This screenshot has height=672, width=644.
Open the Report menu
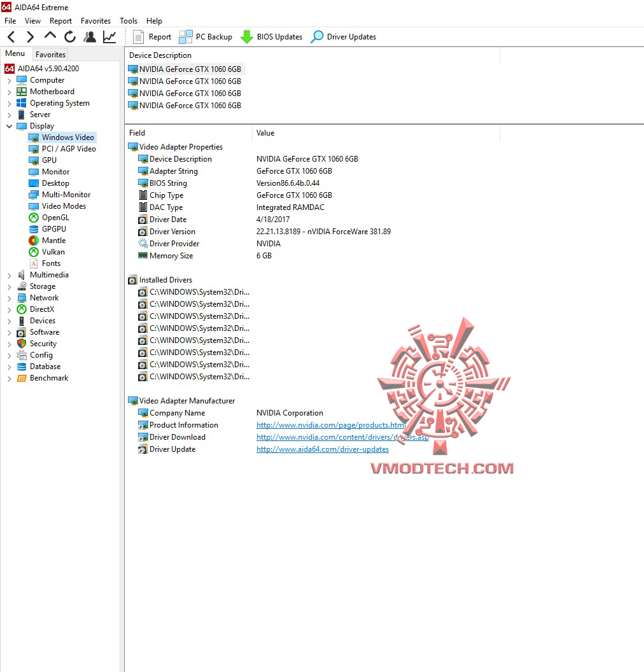tap(60, 21)
